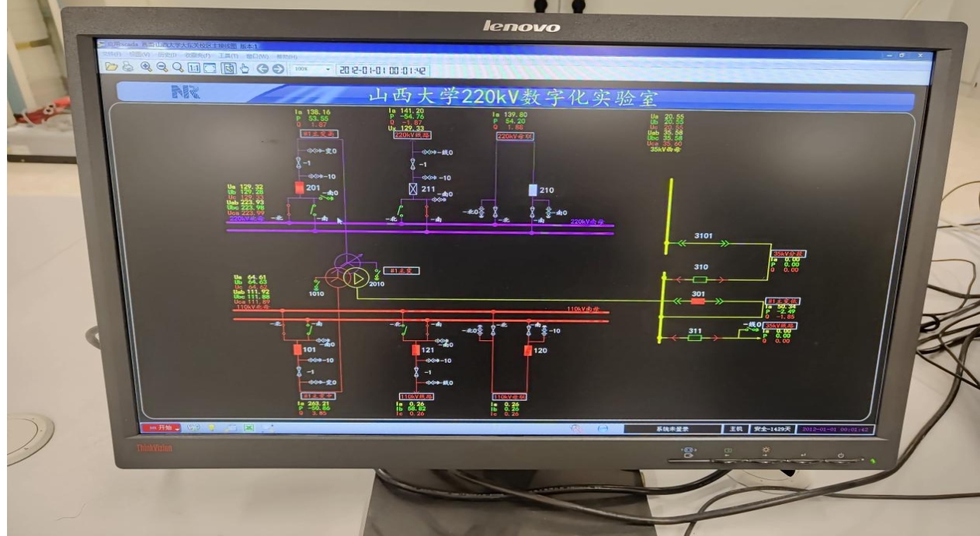The height and width of the screenshot is (536, 980).
Task: Click the Ia 138.16 reading
Action: coord(311,112)
